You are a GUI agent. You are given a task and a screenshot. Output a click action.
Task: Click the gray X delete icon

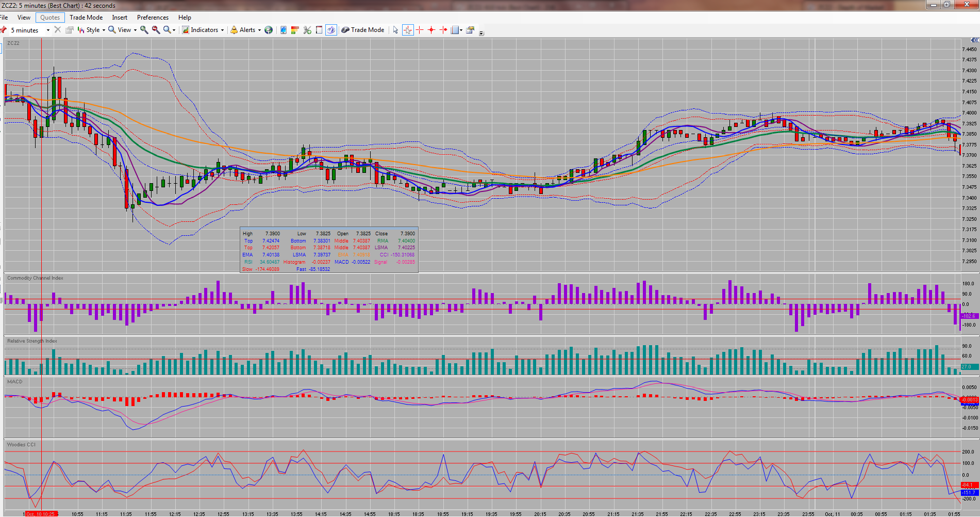click(x=58, y=30)
